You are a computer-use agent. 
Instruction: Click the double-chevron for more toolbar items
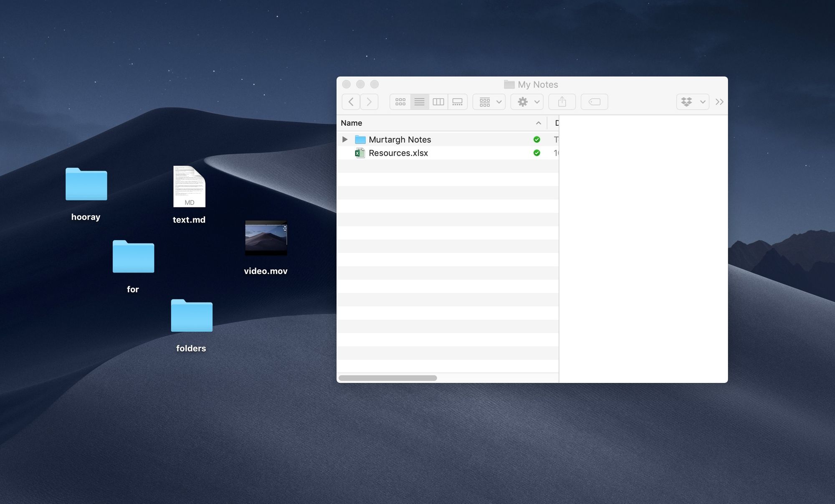[x=719, y=101]
